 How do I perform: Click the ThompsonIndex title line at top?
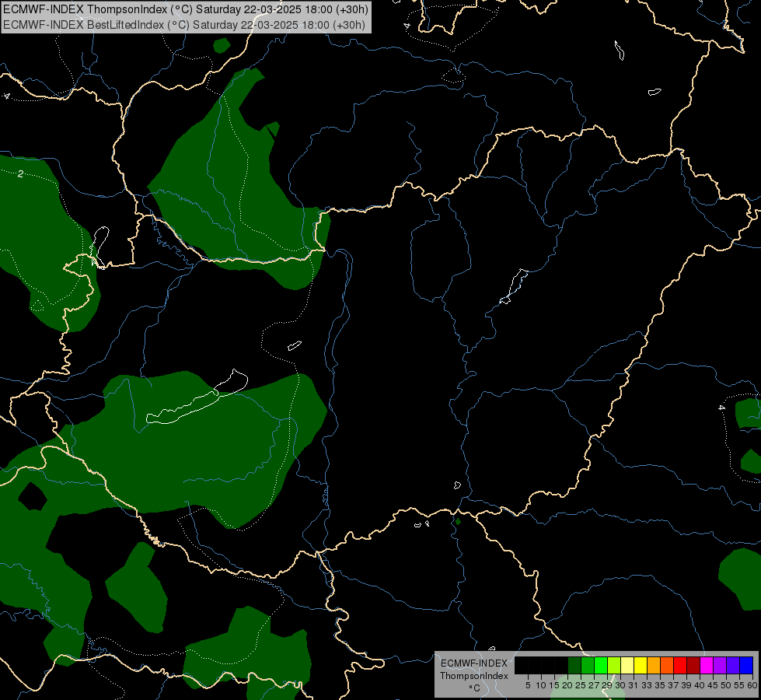pyautogui.click(x=186, y=9)
